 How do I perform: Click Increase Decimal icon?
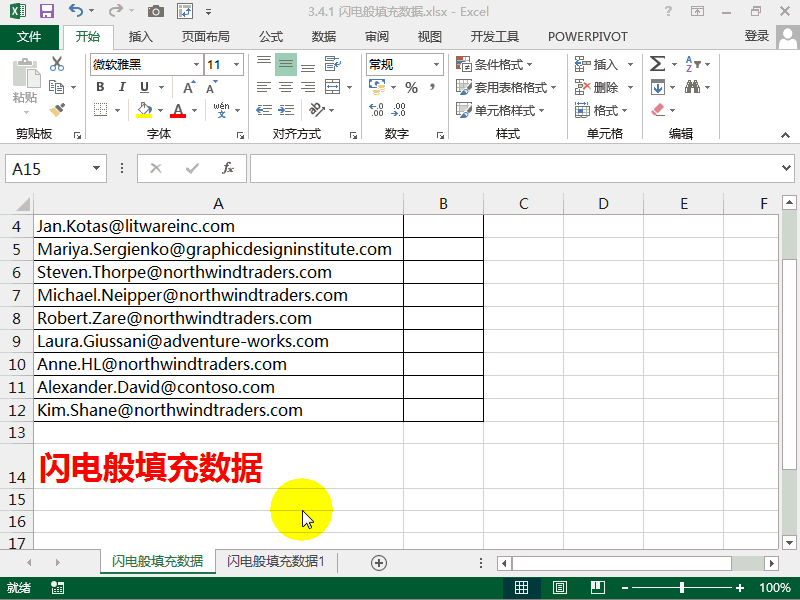pos(377,110)
